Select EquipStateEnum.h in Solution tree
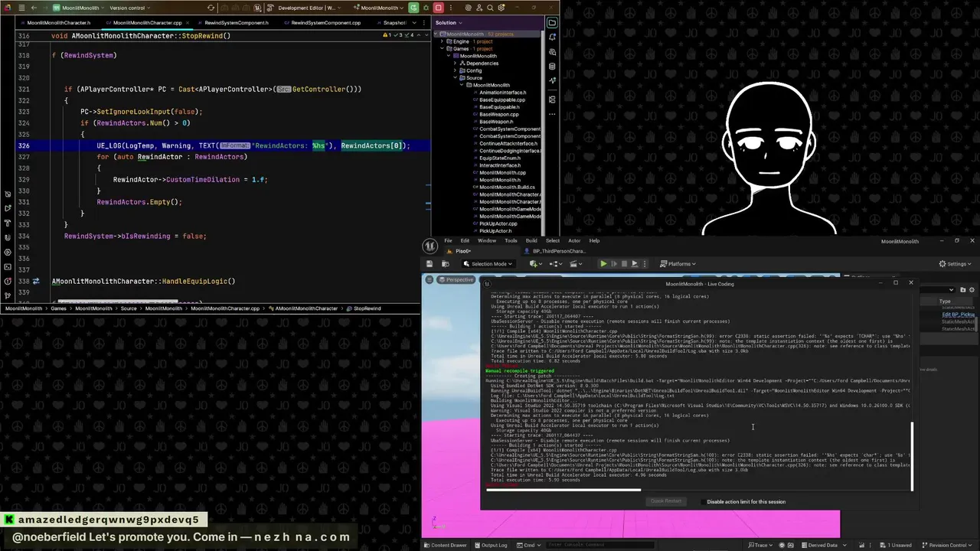This screenshot has height=551, width=980. [x=498, y=158]
